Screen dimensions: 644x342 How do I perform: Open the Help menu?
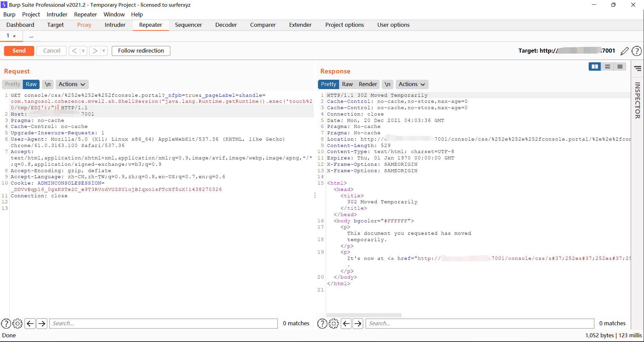coord(137,14)
